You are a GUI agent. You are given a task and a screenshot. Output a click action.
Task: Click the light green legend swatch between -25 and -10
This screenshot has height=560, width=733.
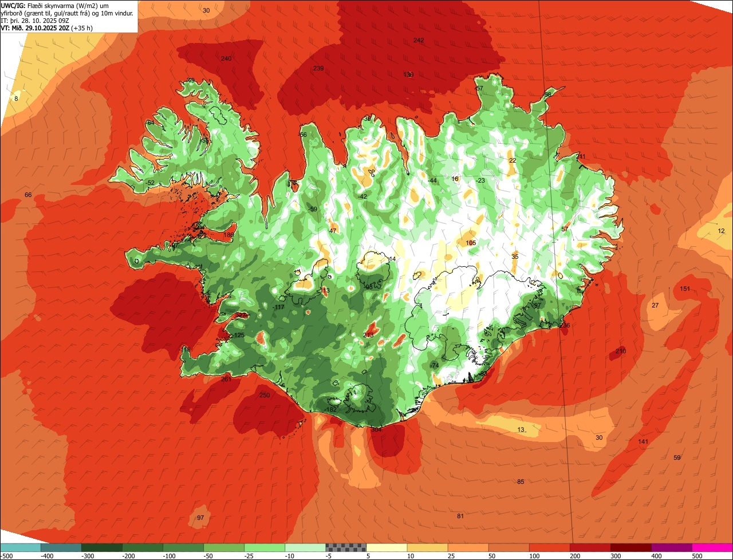click(265, 547)
